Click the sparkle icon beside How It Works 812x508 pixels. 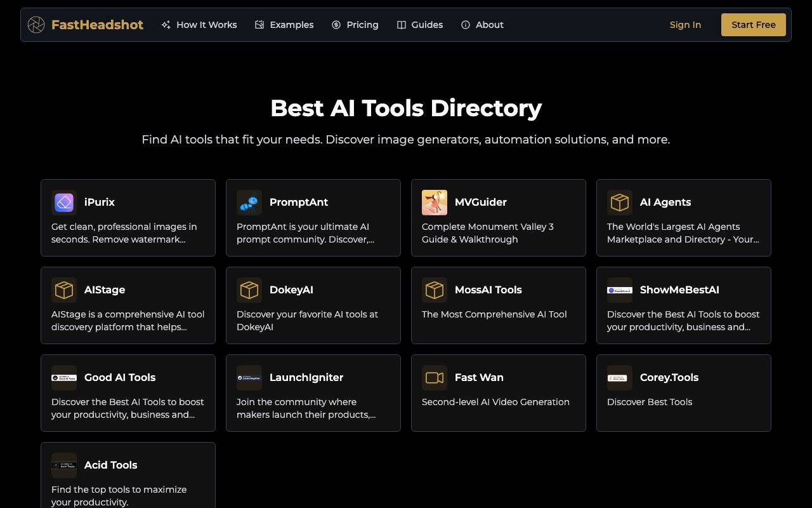pyautogui.click(x=166, y=25)
